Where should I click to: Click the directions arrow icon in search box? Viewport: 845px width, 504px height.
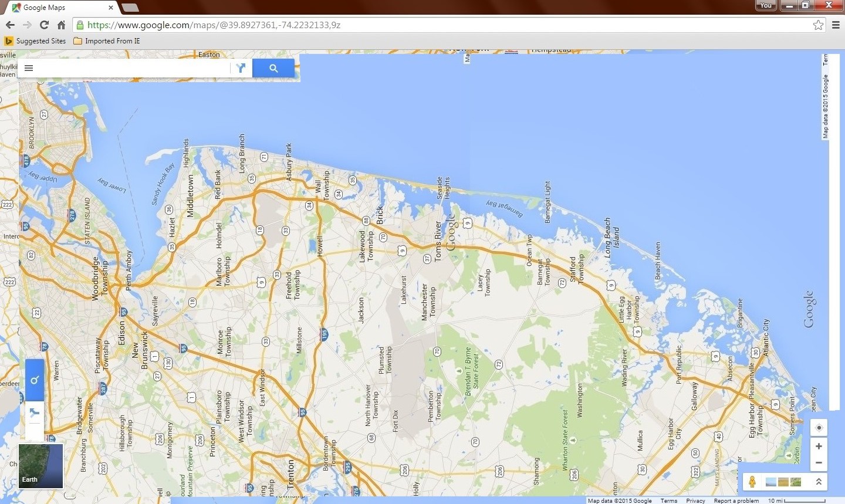click(241, 68)
